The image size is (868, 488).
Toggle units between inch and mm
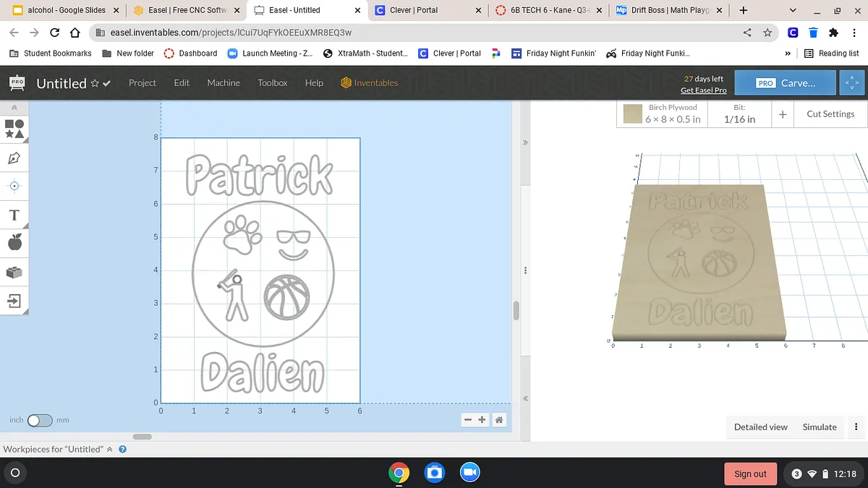pyautogui.click(x=39, y=420)
